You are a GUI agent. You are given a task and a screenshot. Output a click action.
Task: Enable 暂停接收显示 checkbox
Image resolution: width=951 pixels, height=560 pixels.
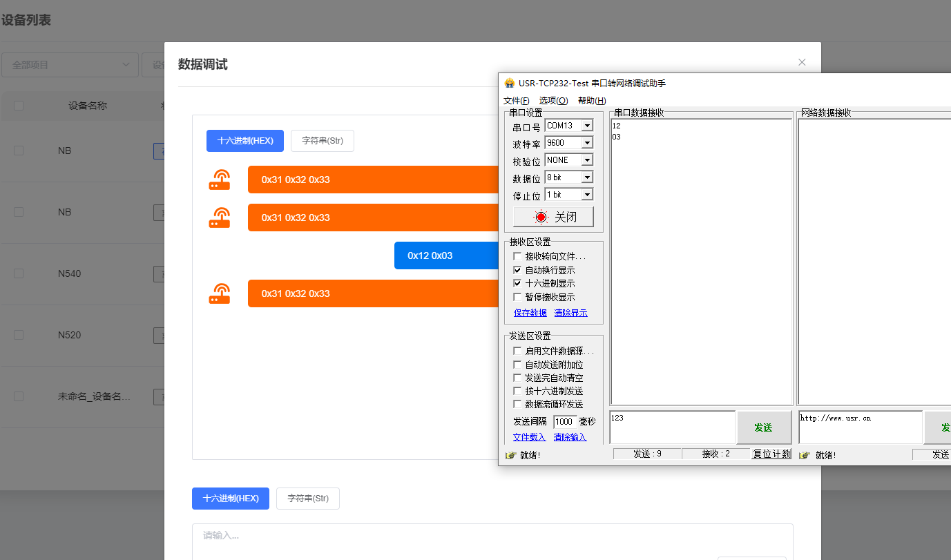[517, 297]
